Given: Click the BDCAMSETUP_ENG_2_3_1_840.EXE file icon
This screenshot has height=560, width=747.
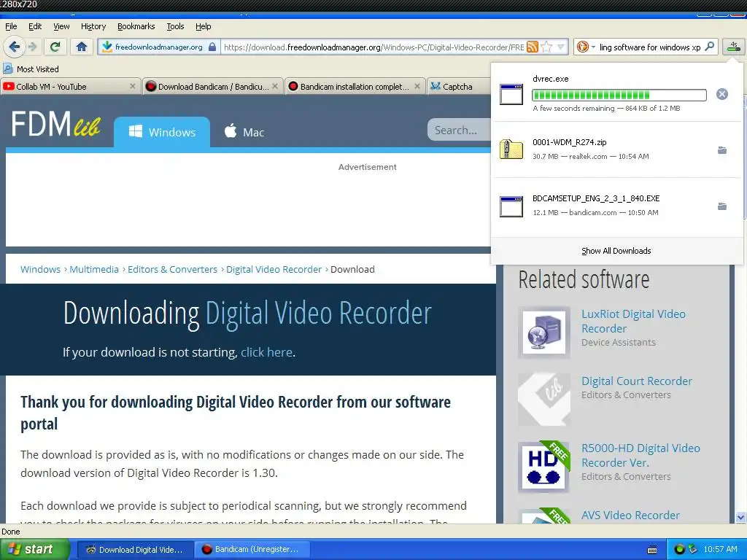Looking at the screenshot, I should 511,206.
